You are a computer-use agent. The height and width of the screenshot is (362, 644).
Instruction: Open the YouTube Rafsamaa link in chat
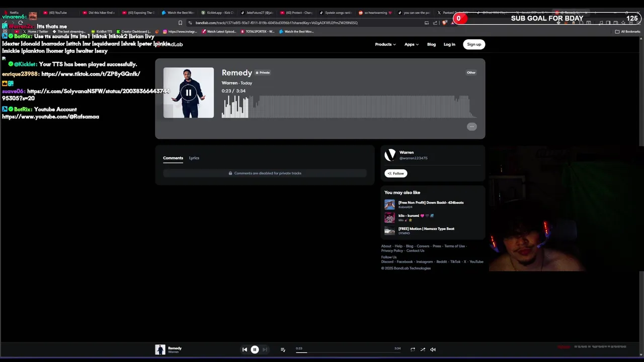50,117
